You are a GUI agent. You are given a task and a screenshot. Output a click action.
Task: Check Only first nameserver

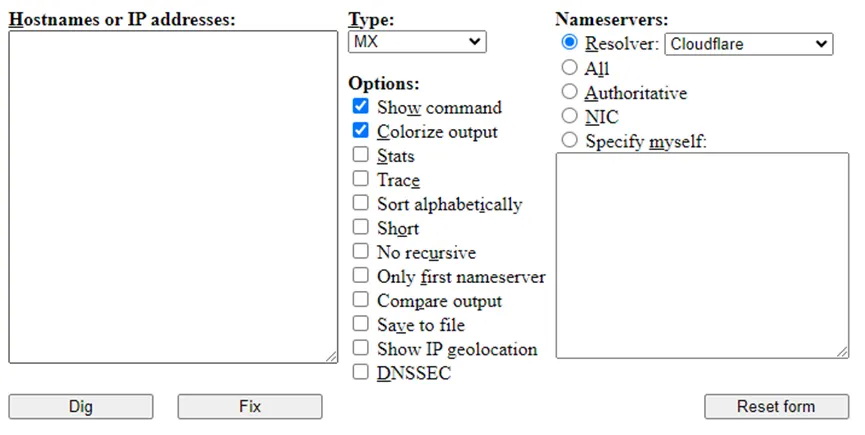click(360, 275)
